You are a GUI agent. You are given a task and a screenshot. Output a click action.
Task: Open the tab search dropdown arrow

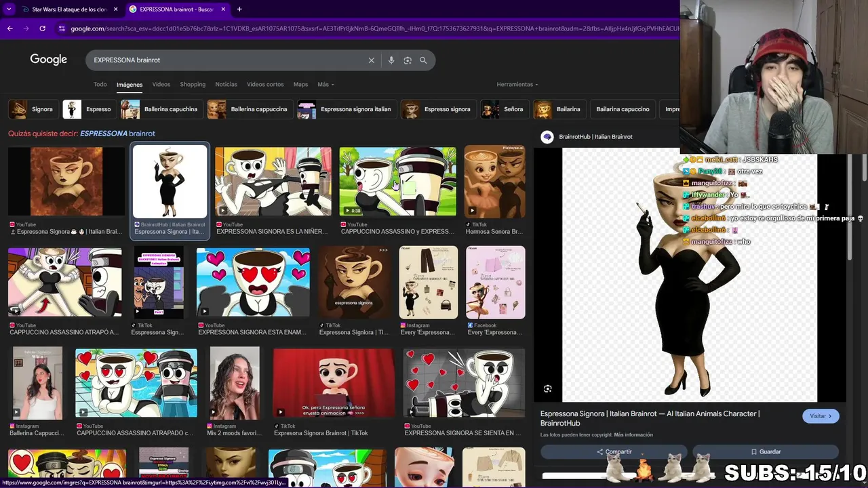[9, 9]
